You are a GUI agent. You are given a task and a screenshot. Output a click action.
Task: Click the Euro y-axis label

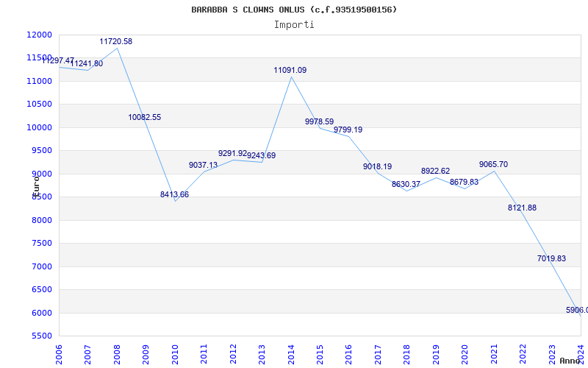click(x=36, y=187)
